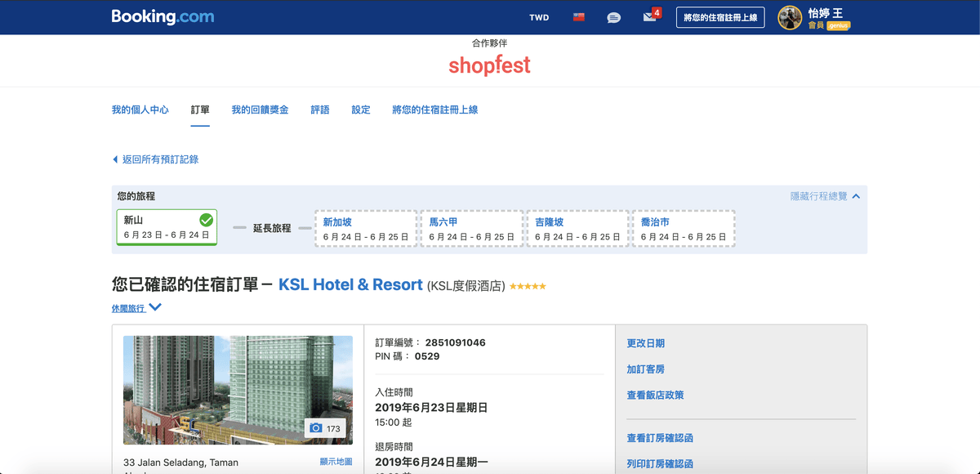Click the check-in date 2019年6月23日星期日
980x474 pixels.
click(431, 407)
